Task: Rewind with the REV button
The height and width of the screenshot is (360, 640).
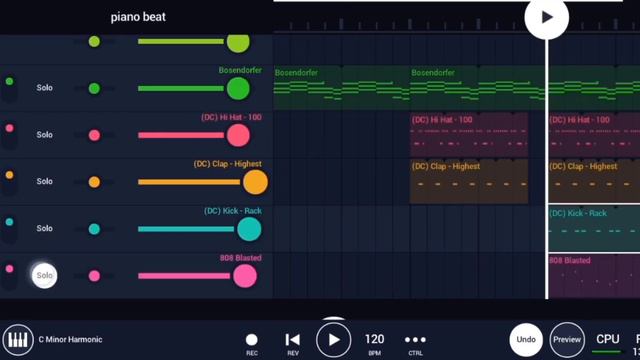Action: click(293, 344)
